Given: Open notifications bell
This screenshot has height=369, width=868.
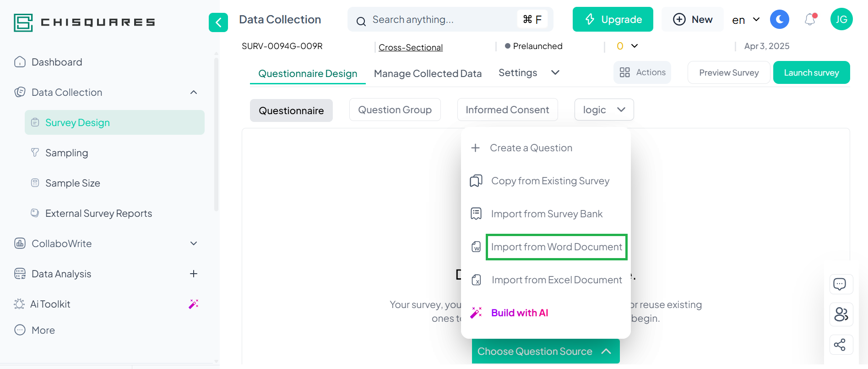Looking at the screenshot, I should (810, 19).
